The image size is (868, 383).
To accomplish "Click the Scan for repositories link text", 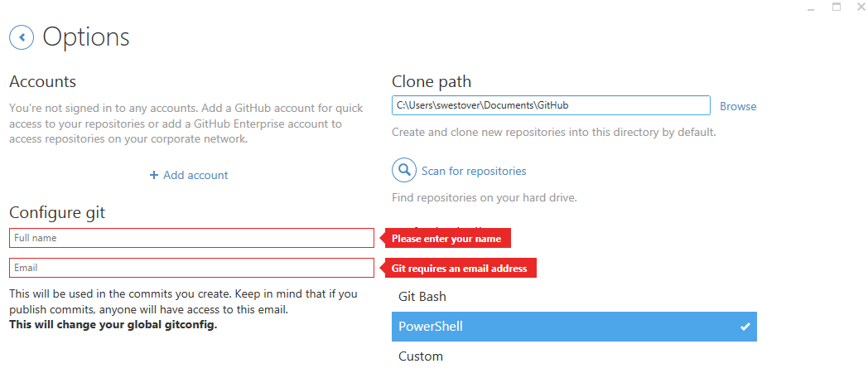I will [474, 172].
